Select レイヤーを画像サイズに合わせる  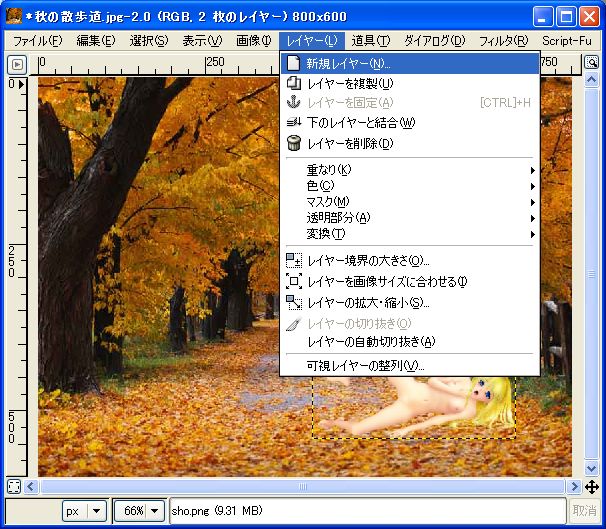(410, 282)
